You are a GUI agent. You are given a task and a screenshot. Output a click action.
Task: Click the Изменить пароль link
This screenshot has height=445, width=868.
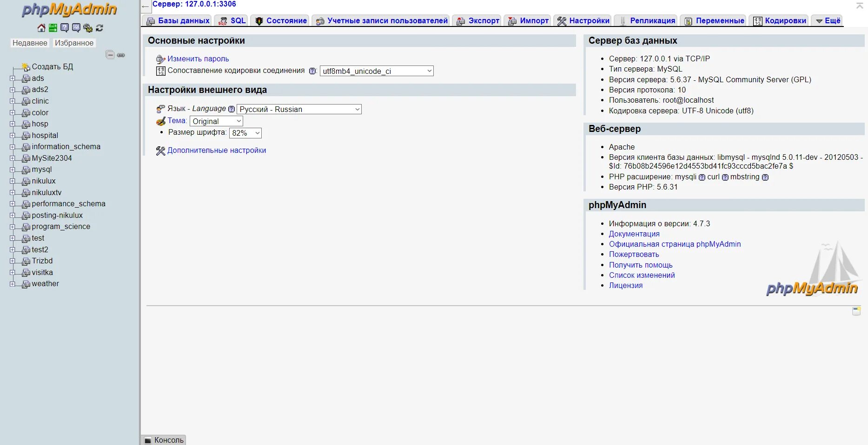(x=198, y=59)
